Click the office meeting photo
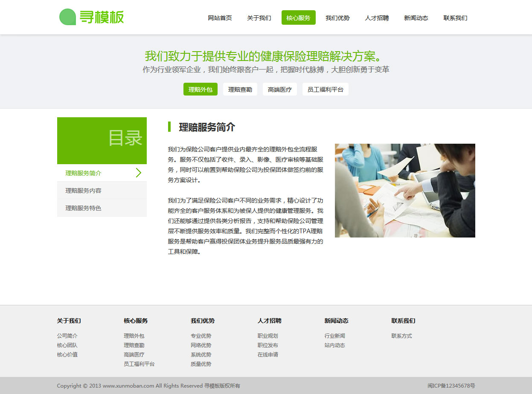532x394 pixels. click(x=405, y=191)
